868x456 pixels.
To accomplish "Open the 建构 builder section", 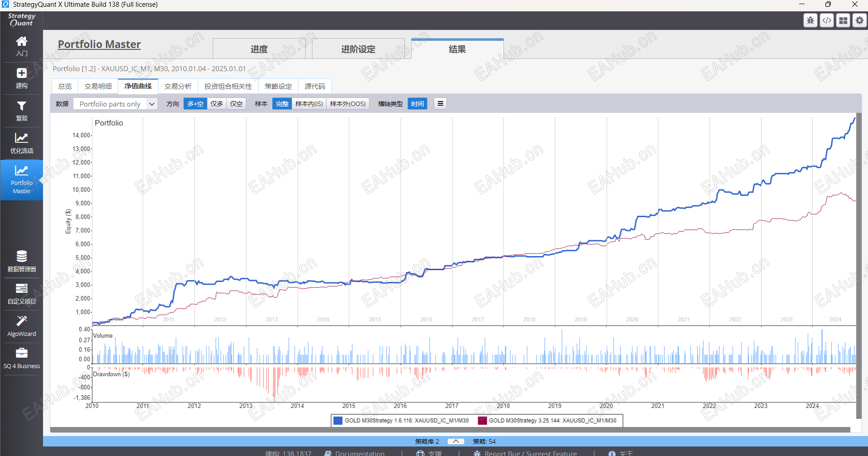I will pos(21,78).
